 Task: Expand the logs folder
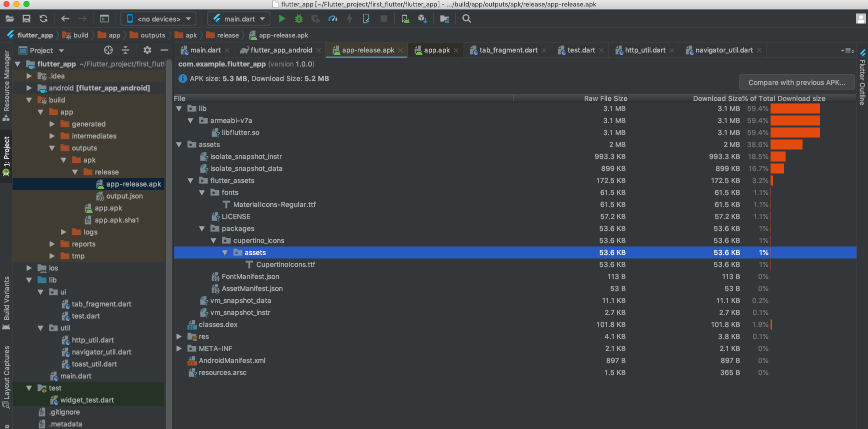click(63, 232)
